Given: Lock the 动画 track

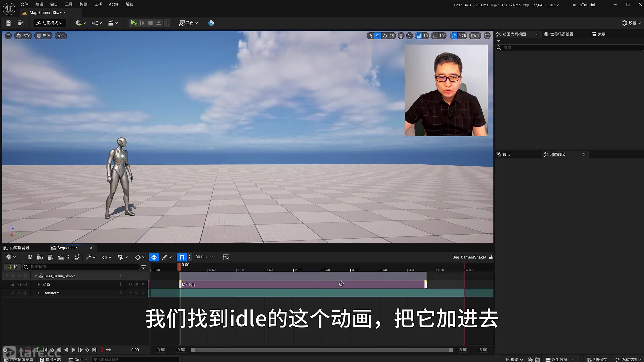Looking at the screenshot, I should point(13,284).
